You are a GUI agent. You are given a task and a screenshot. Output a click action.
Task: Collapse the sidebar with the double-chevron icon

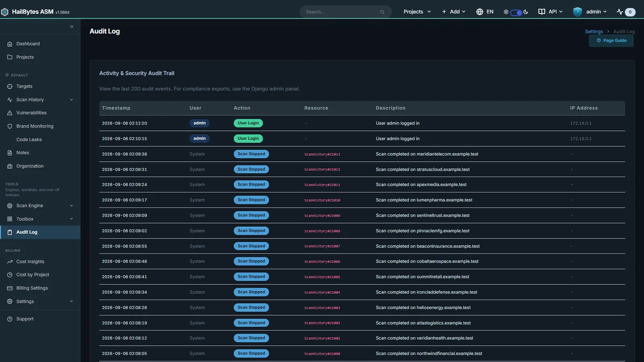pyautogui.click(x=72, y=27)
